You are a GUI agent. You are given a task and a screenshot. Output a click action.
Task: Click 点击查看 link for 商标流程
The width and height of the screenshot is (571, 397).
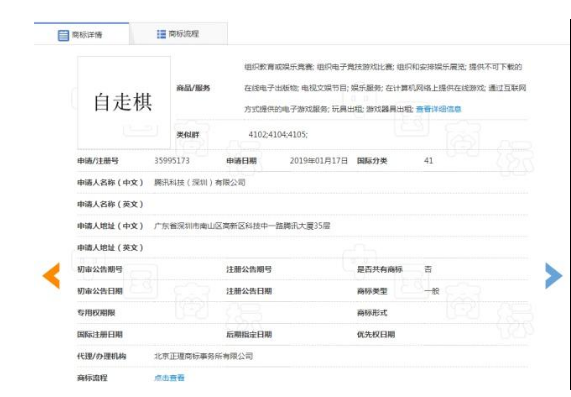[x=169, y=378]
